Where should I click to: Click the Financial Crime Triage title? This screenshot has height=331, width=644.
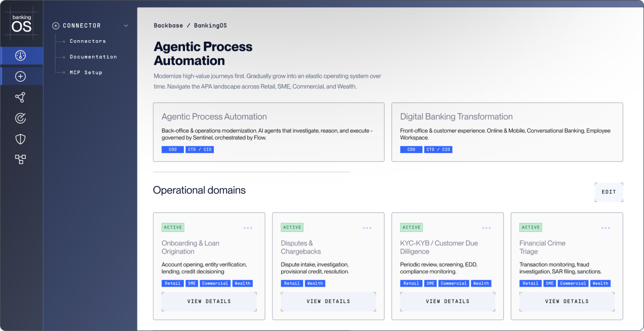(x=542, y=247)
